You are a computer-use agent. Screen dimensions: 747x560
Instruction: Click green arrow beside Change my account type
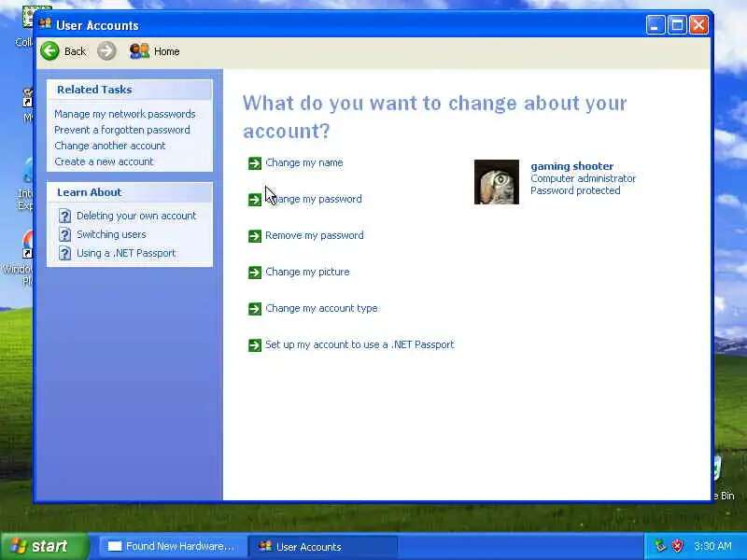click(x=255, y=309)
